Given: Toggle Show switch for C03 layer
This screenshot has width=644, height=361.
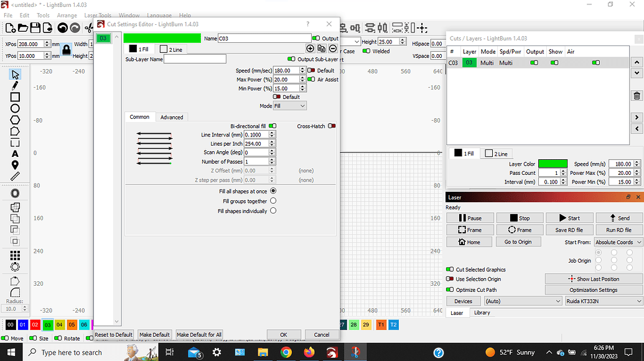Looking at the screenshot, I should [x=554, y=63].
